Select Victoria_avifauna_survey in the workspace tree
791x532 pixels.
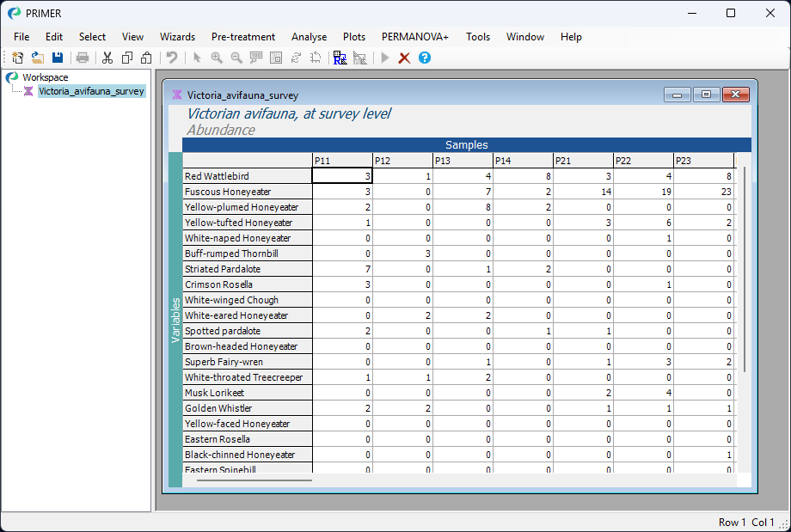click(x=91, y=90)
